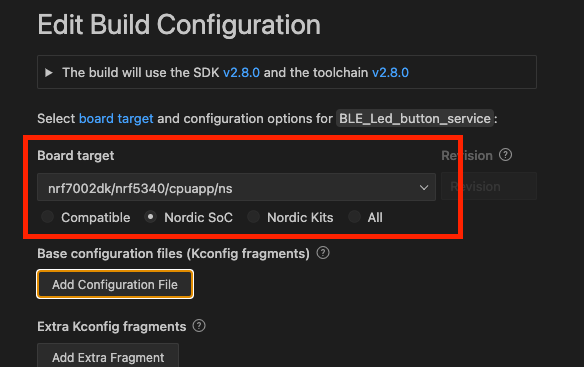The image size is (584, 367).
Task: Select the Compatible radio button
Action: (48, 216)
